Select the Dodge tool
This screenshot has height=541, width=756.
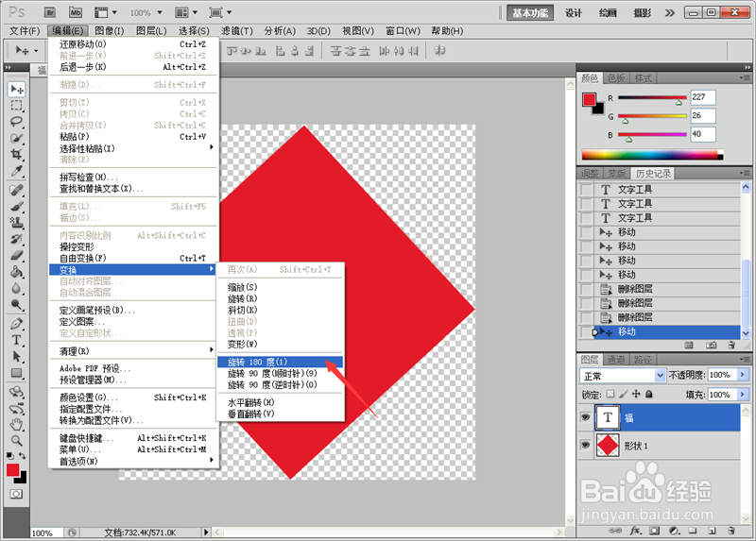click(x=17, y=305)
